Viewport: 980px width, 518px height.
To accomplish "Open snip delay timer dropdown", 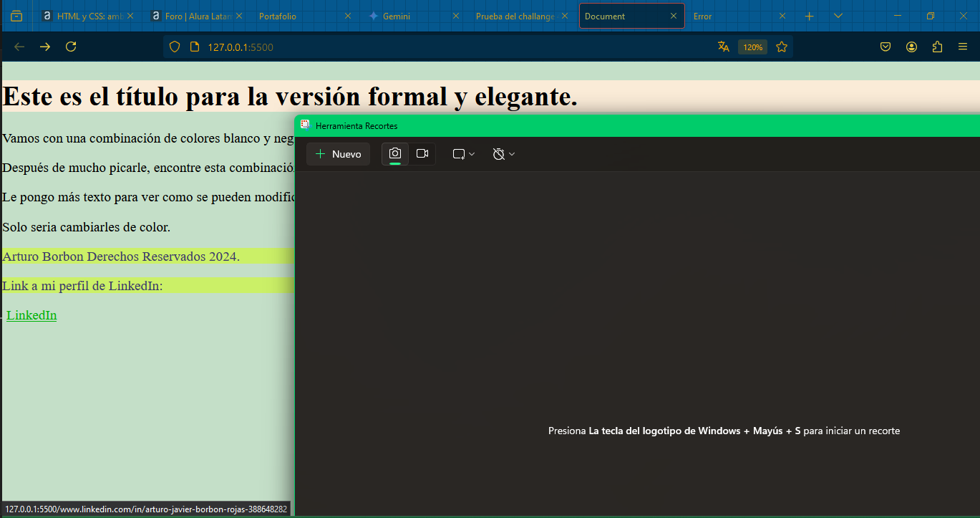I will (x=504, y=154).
